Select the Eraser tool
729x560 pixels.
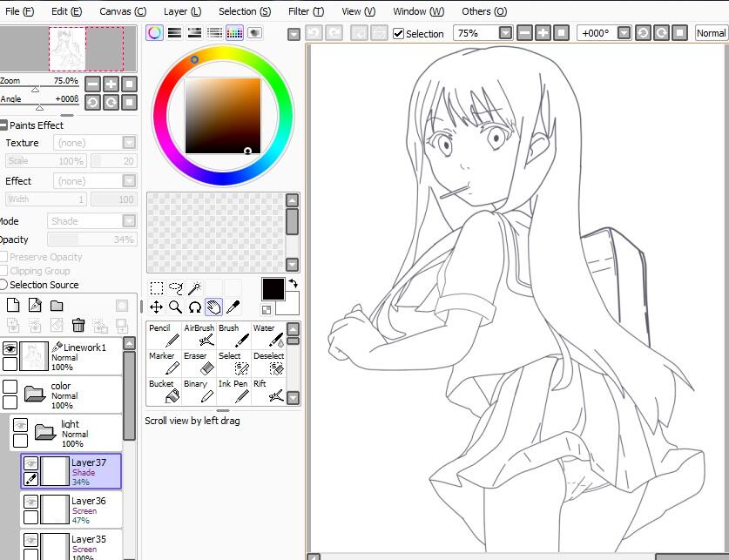(x=199, y=363)
